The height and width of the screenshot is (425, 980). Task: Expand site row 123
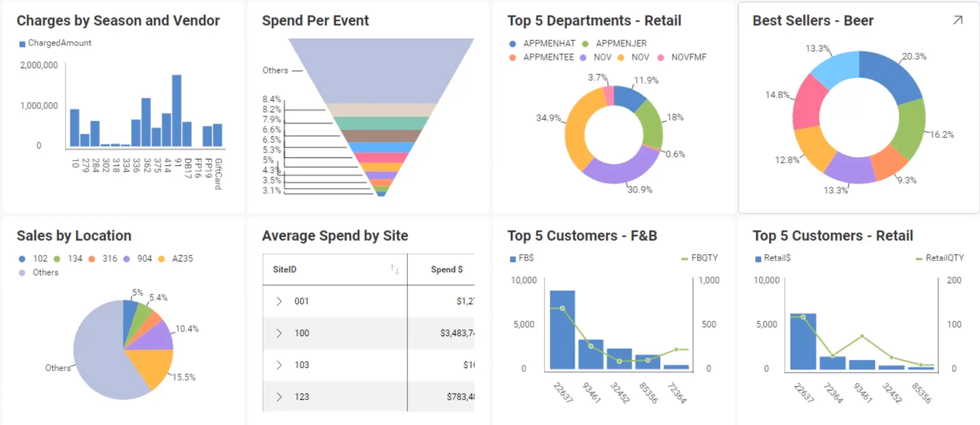pyautogui.click(x=279, y=397)
